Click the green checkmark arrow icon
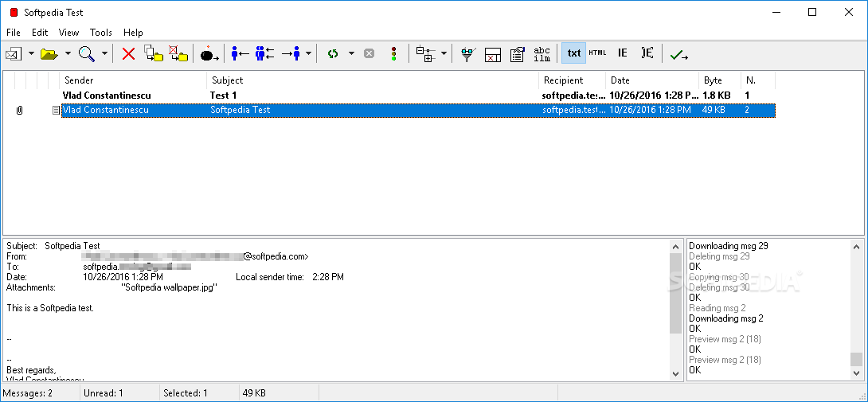Image resolution: width=868 pixels, height=402 pixels. click(x=679, y=54)
